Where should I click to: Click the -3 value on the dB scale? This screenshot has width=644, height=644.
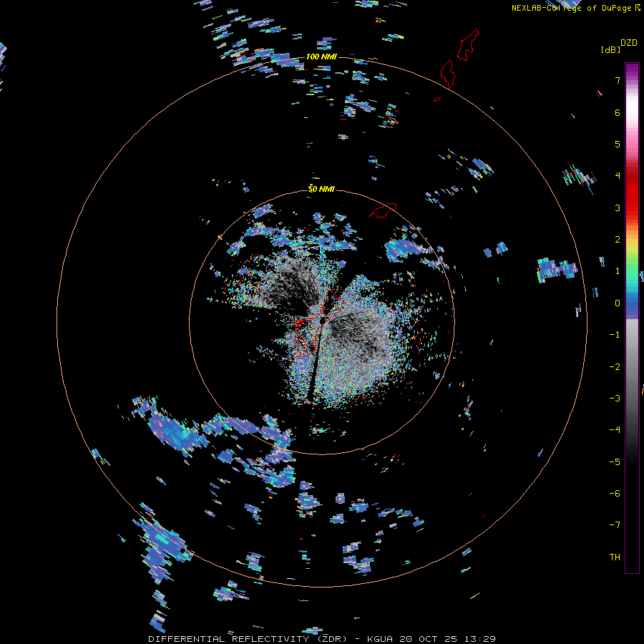point(615,399)
